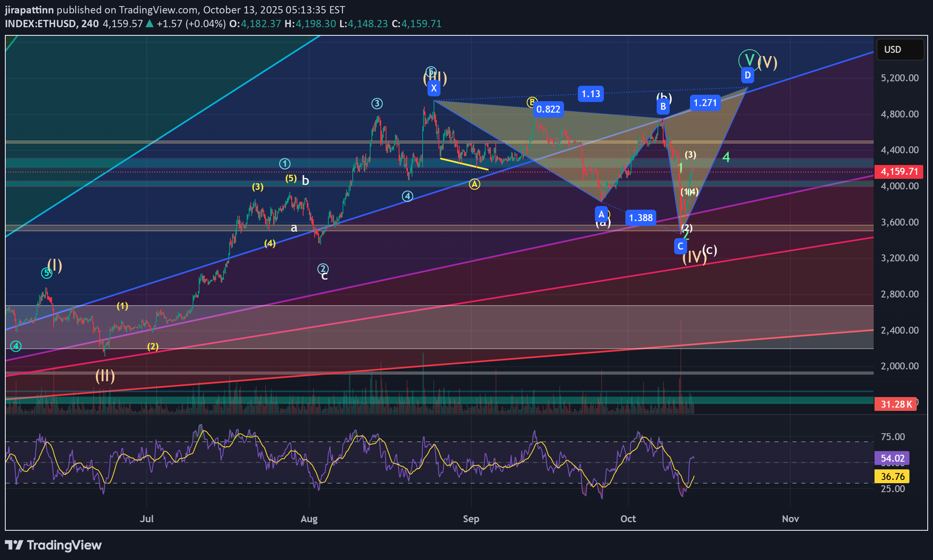
Task: Click the blue C pattern point label
Action: [680, 246]
